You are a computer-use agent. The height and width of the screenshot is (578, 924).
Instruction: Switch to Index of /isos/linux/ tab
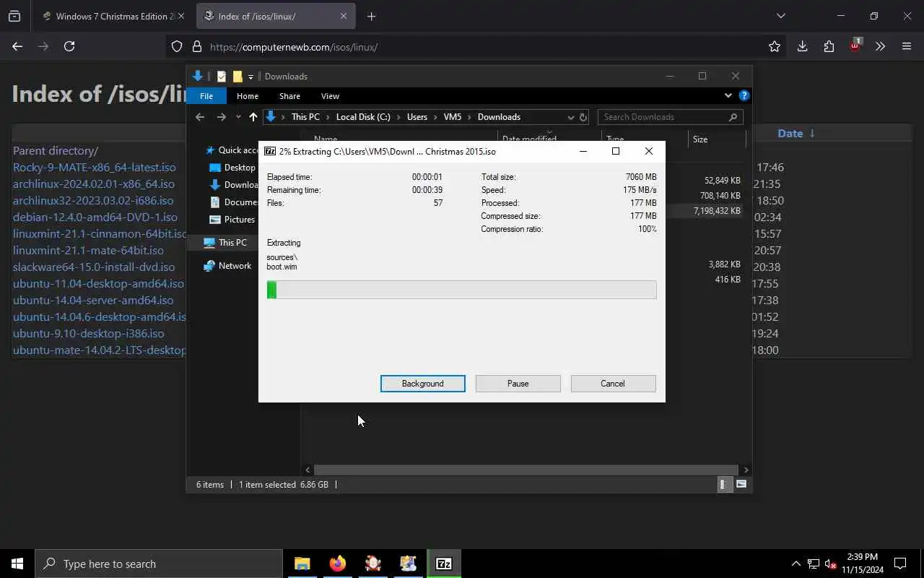[275, 17]
